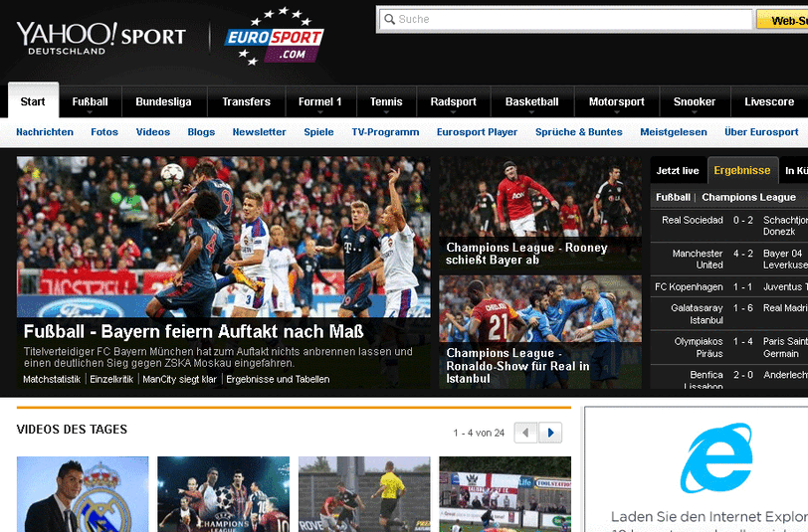Open the Matchstatistik link
The image size is (808, 532).
52,380
